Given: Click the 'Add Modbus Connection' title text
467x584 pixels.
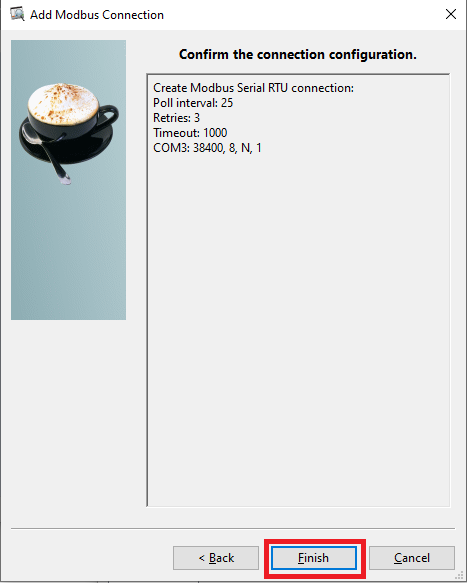Looking at the screenshot, I should [97, 15].
